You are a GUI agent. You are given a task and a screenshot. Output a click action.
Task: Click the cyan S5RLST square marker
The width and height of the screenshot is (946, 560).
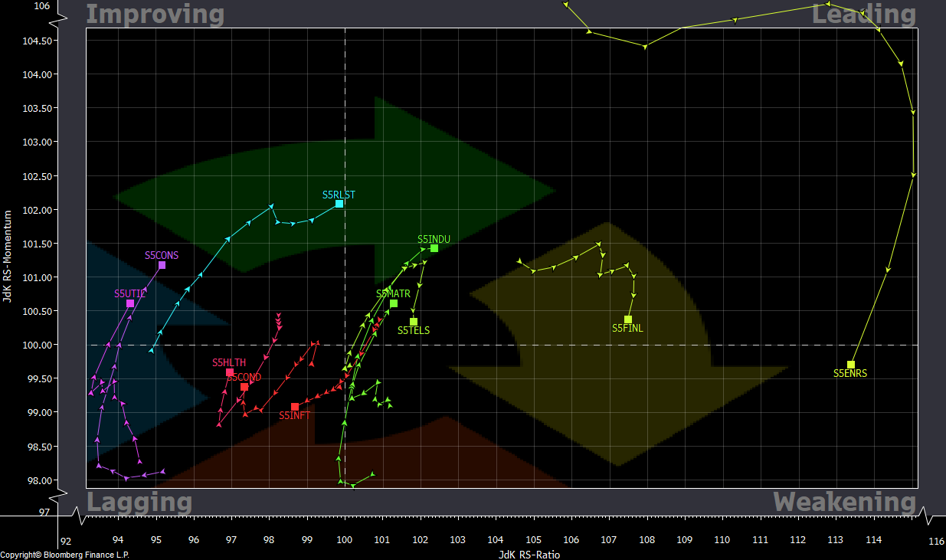pyautogui.click(x=339, y=204)
